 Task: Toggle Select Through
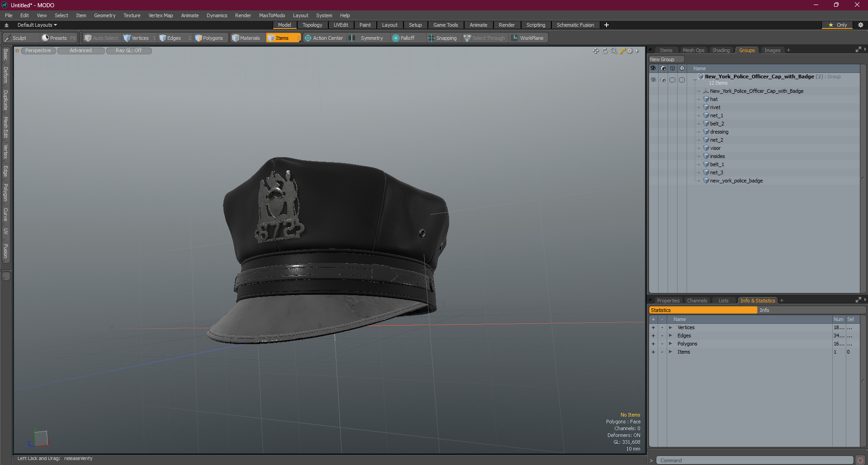pyautogui.click(x=484, y=38)
